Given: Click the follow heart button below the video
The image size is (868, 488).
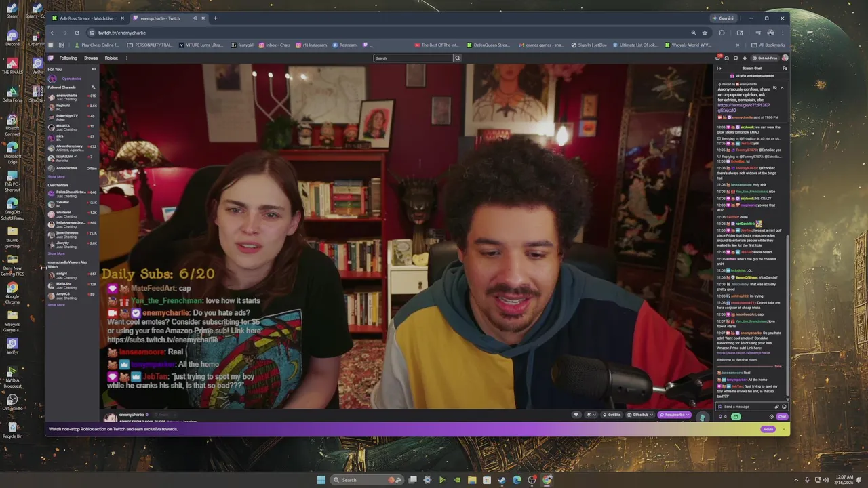Looking at the screenshot, I should [576, 415].
